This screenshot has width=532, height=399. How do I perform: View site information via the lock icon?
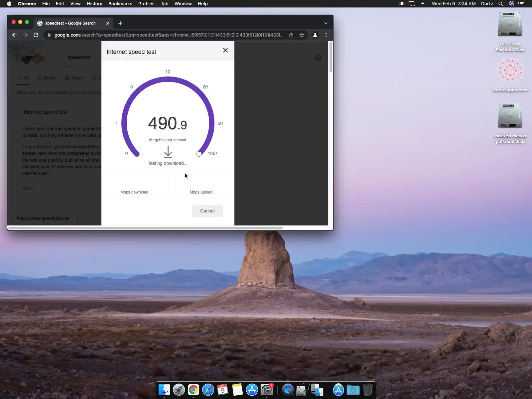[x=49, y=35]
